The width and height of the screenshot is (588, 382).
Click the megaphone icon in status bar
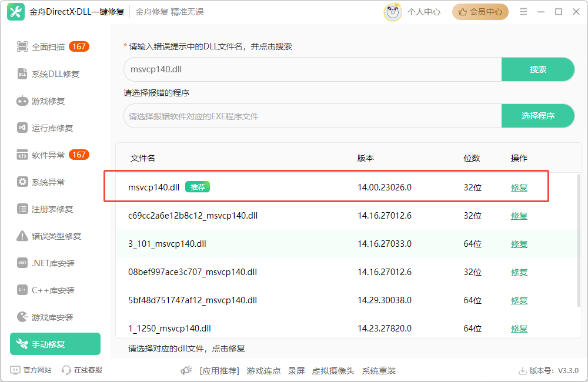pyautogui.click(x=186, y=371)
